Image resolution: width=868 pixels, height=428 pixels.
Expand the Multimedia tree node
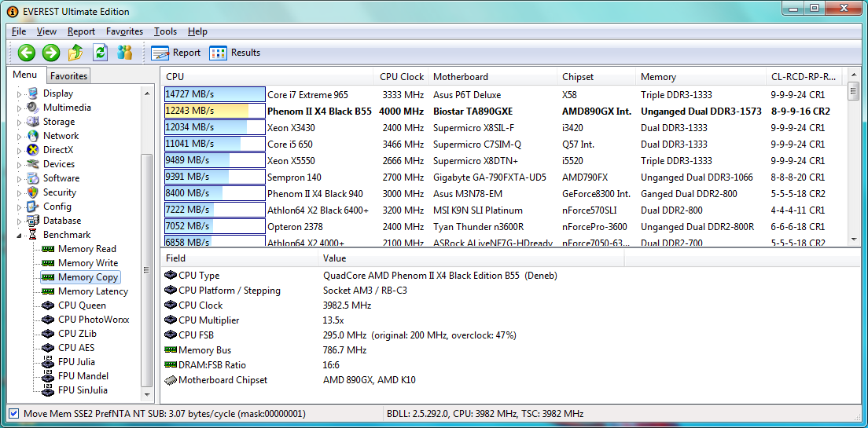pyautogui.click(x=19, y=108)
